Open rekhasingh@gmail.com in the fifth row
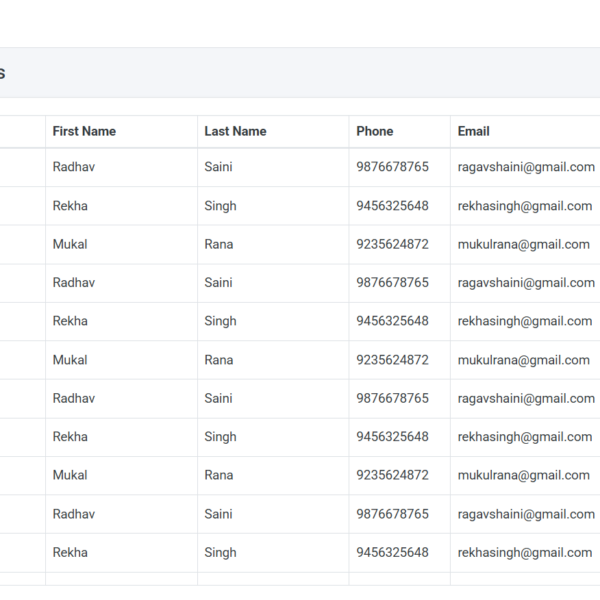This screenshot has width=600, height=600. (525, 321)
